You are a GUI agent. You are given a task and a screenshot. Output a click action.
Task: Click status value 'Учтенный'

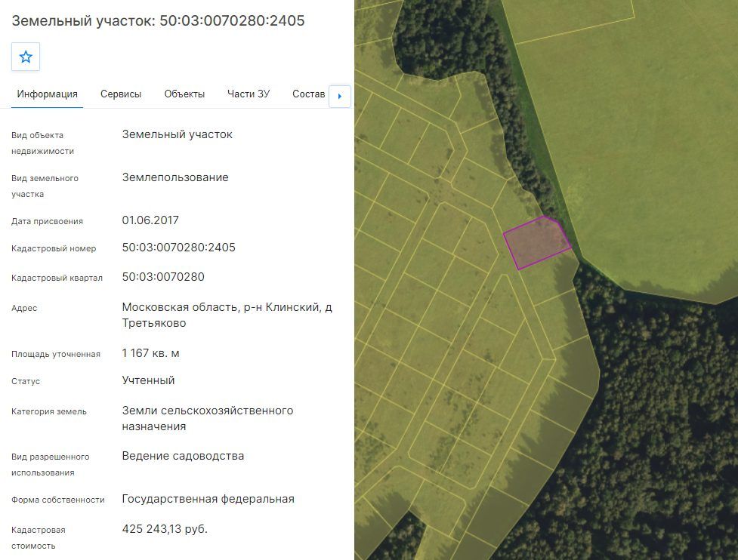click(x=148, y=380)
